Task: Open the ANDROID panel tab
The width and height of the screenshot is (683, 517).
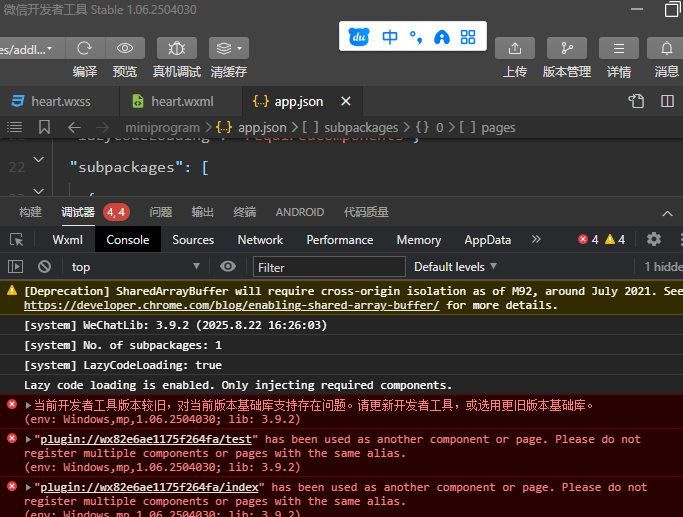Action: pos(300,212)
